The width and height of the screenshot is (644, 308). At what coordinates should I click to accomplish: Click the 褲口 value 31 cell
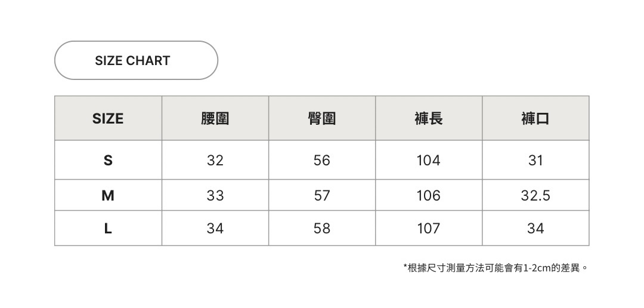click(x=535, y=161)
